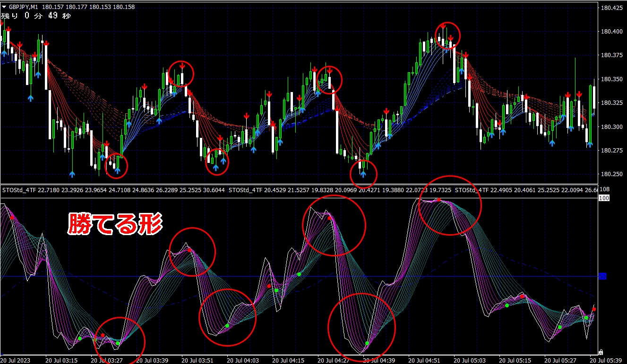Click the 180.375 price scale label
The image size is (627, 364).
(x=612, y=55)
